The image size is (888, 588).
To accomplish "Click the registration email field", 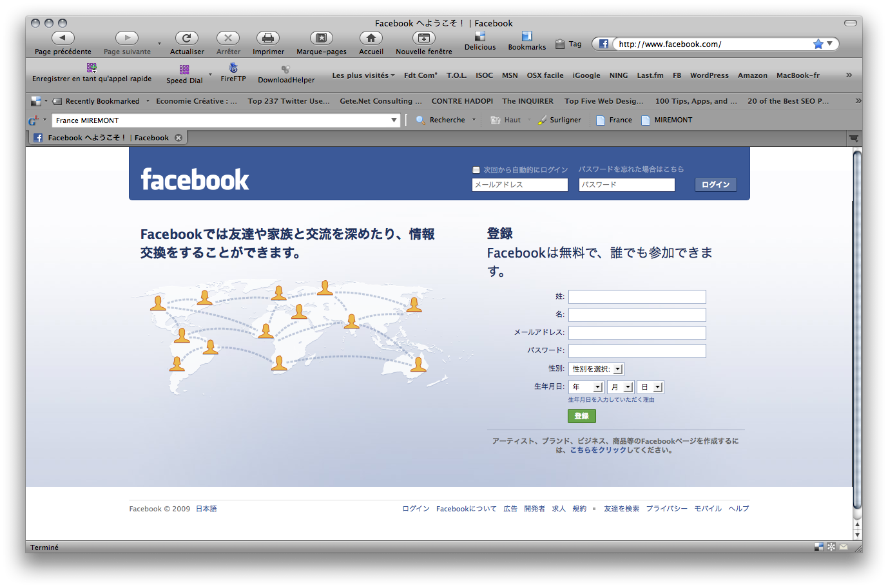I will point(637,333).
